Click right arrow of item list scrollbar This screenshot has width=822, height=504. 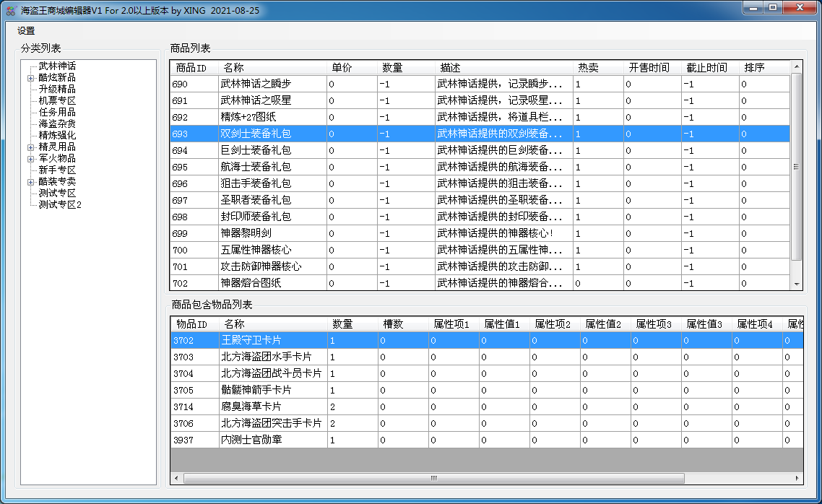tap(797, 478)
